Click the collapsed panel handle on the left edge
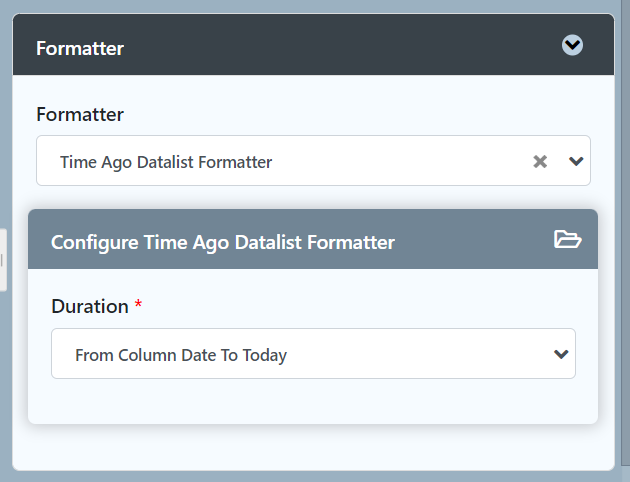The image size is (630, 482). (x=3, y=260)
